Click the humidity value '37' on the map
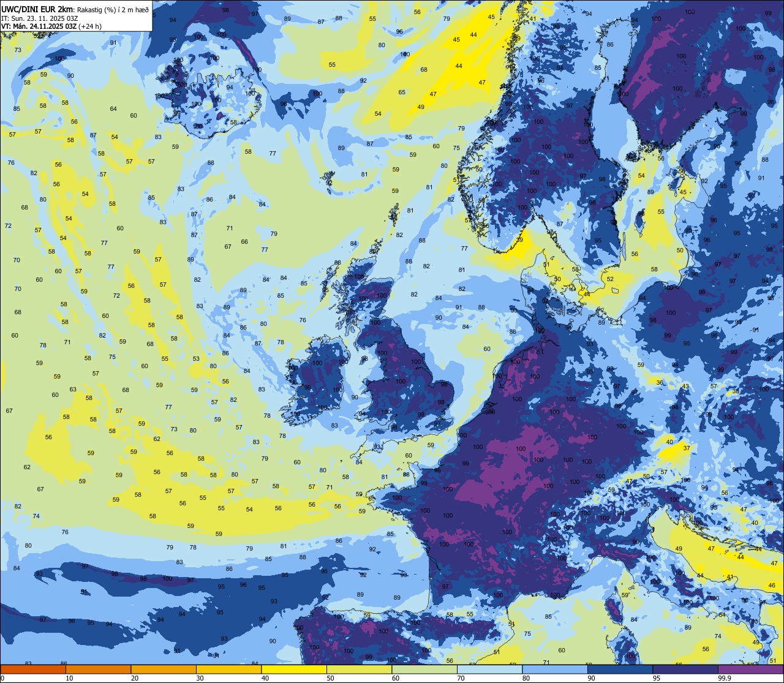Image resolution: width=784 pixels, height=683 pixels. pyautogui.click(x=687, y=448)
